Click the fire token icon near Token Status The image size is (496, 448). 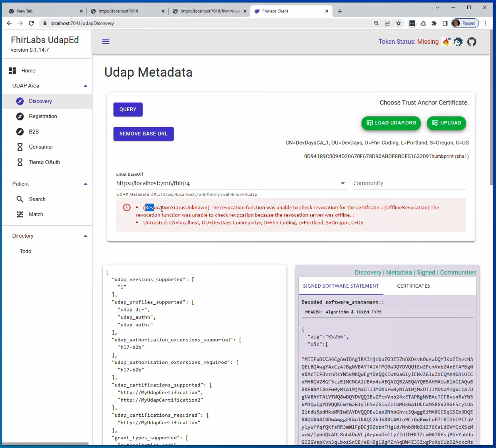tap(446, 42)
